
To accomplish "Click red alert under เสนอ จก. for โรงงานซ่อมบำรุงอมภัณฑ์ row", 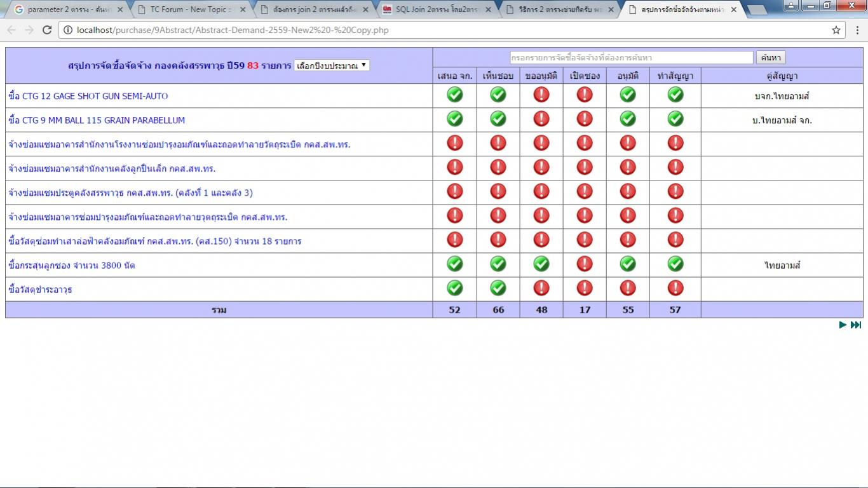I will (x=454, y=143).
